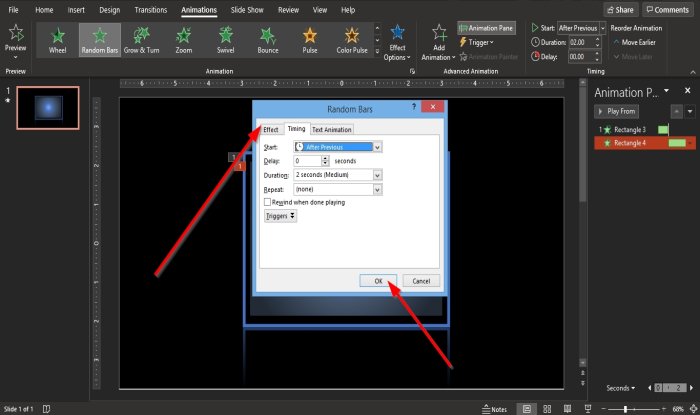Viewport: 700px width, 415px height.
Task: Open the File menu
Action: click(13, 10)
